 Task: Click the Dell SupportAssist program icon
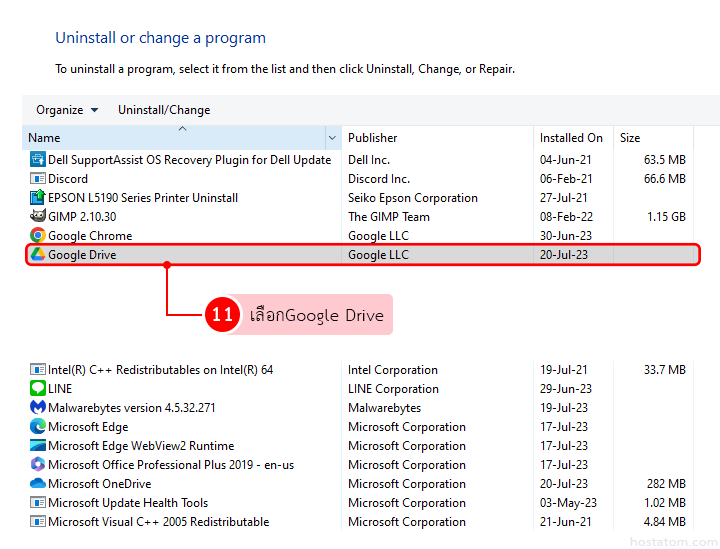coord(38,159)
